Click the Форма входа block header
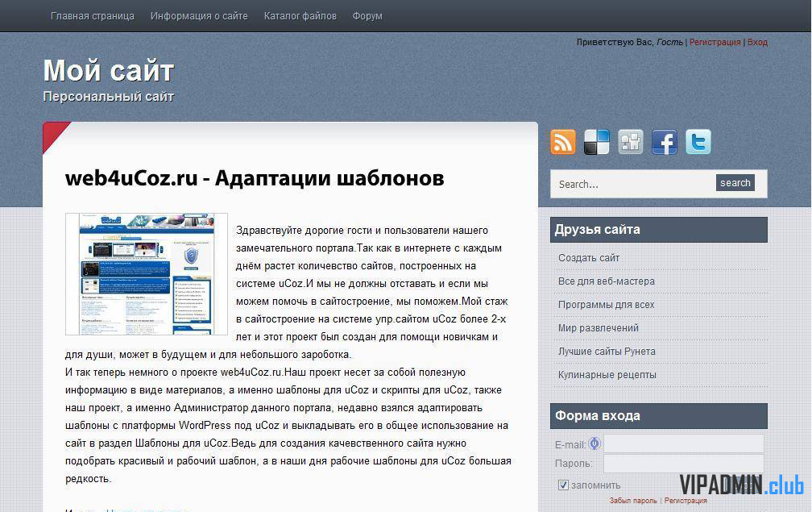 tap(659, 416)
